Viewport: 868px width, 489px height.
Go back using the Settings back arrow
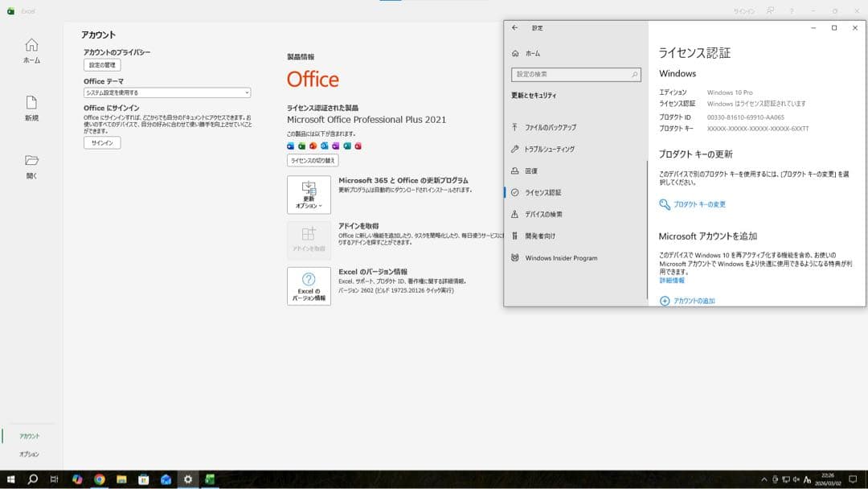point(515,28)
